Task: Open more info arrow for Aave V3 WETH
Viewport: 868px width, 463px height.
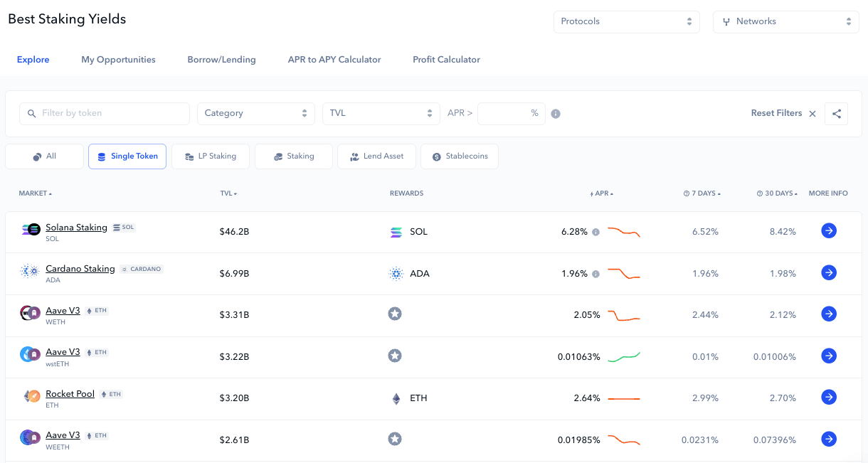Action: click(x=828, y=314)
